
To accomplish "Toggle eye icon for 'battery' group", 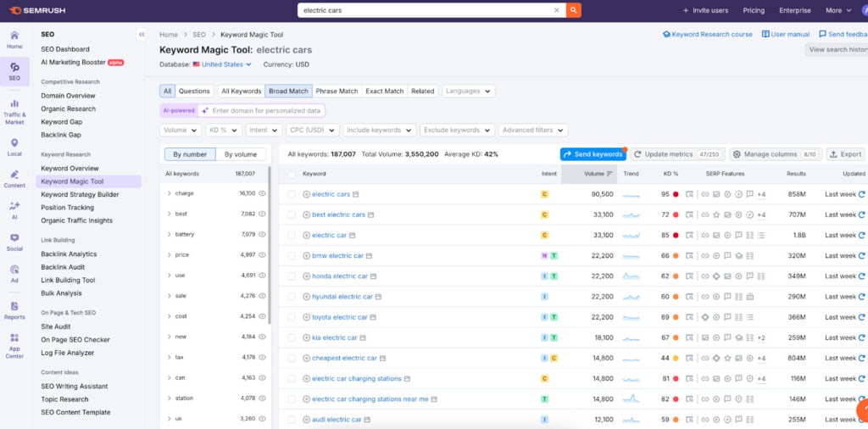I will pos(263,234).
